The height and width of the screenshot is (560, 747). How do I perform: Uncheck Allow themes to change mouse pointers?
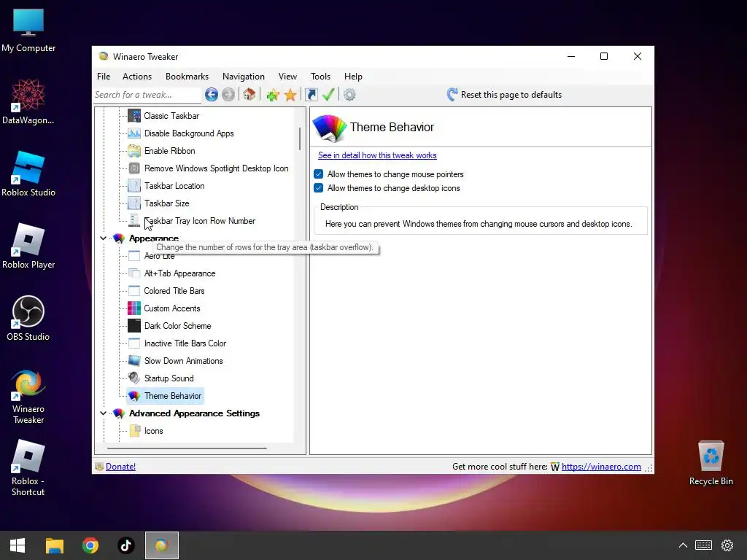coord(319,174)
